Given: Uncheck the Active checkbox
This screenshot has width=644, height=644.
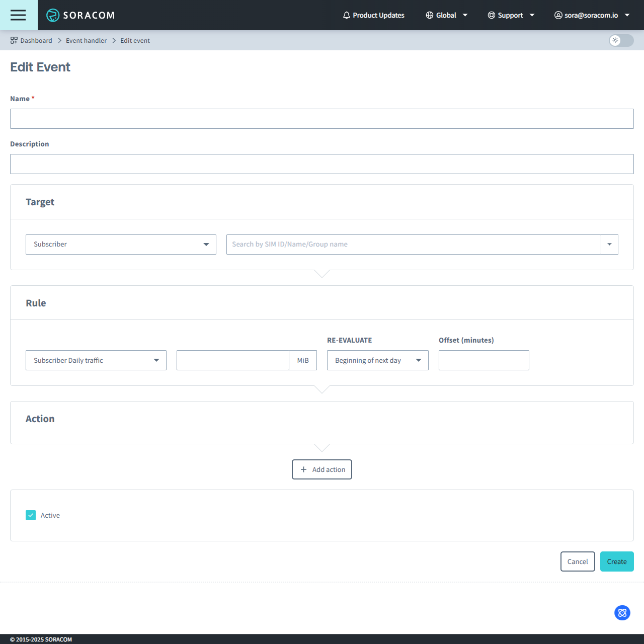Looking at the screenshot, I should point(31,515).
